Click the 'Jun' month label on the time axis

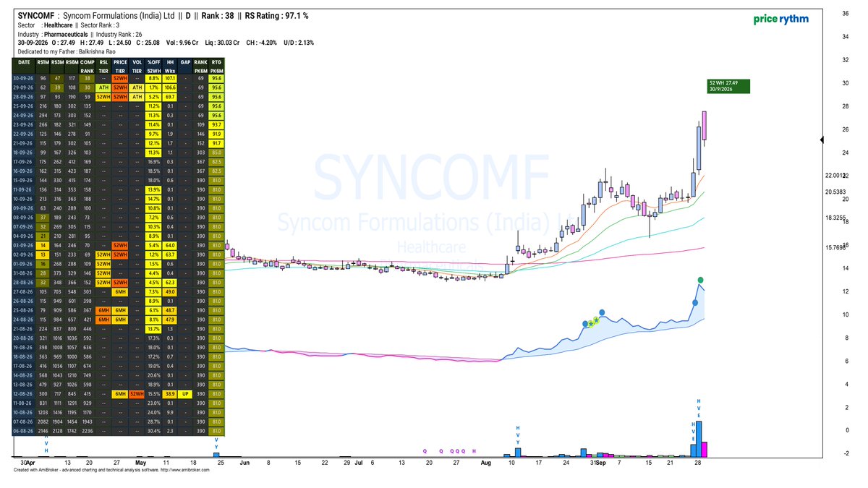coord(244,462)
